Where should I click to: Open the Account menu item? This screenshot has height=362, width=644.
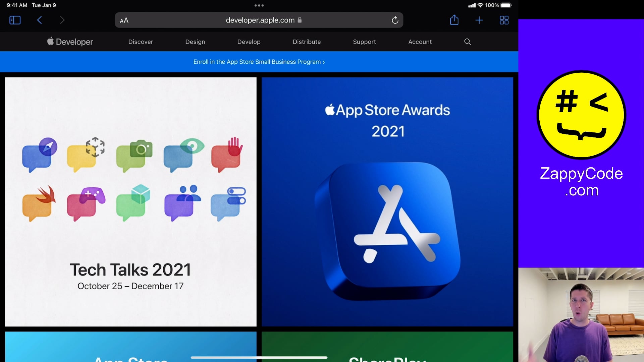[x=420, y=42]
